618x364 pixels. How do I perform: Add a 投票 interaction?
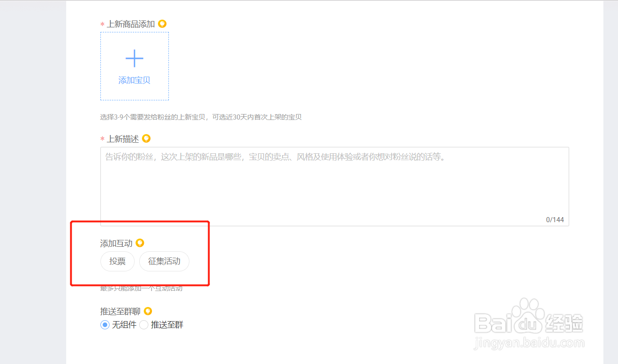pyautogui.click(x=117, y=261)
